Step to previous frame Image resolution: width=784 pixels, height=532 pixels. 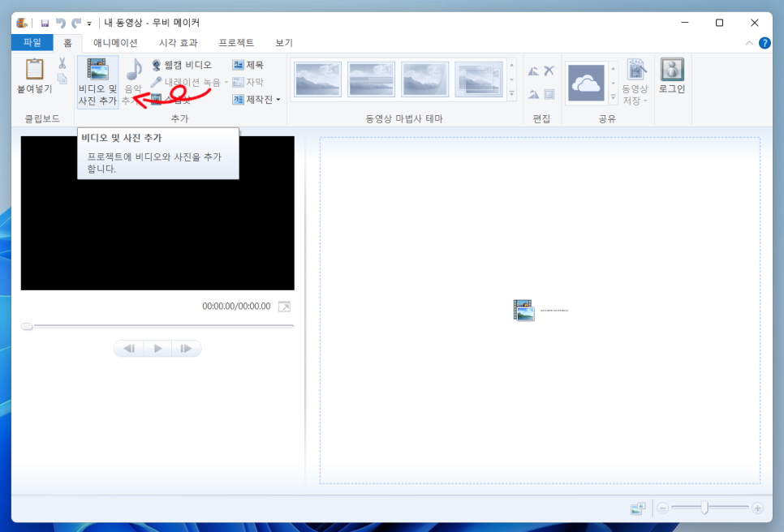click(x=130, y=348)
